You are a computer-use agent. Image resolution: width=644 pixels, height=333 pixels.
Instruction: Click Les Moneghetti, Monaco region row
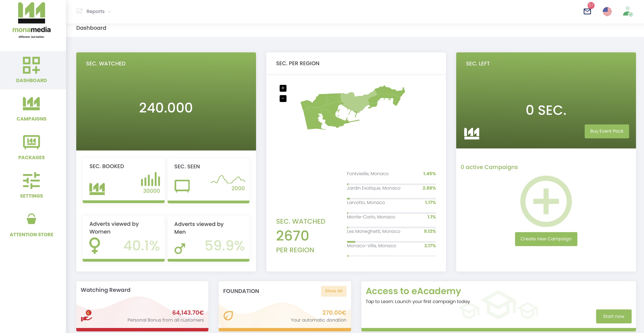pos(391,231)
